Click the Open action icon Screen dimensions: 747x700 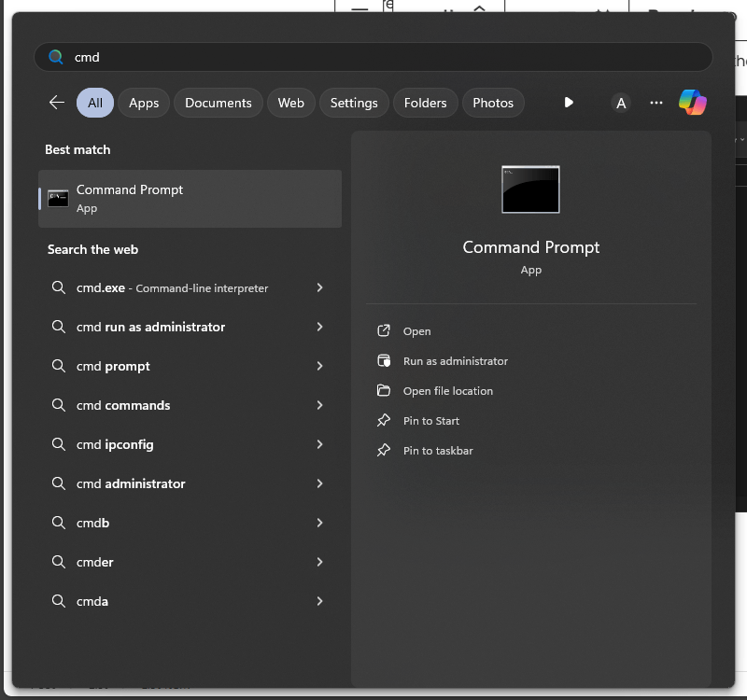tap(384, 331)
